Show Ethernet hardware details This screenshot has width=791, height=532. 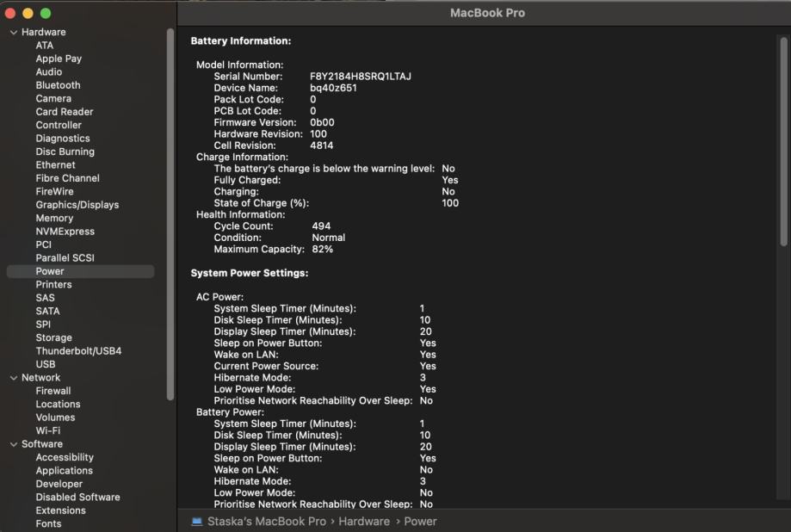pyautogui.click(x=55, y=165)
